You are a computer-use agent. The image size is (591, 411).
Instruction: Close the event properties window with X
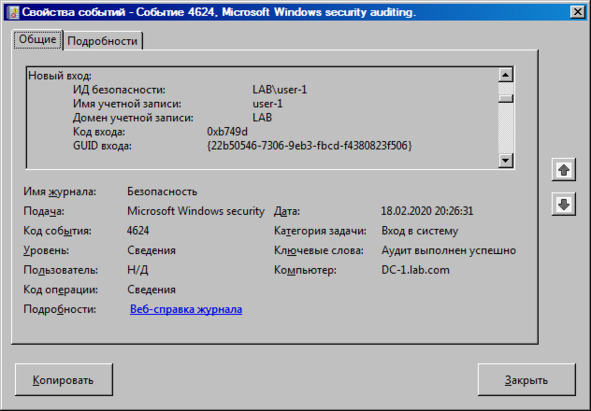click(577, 12)
